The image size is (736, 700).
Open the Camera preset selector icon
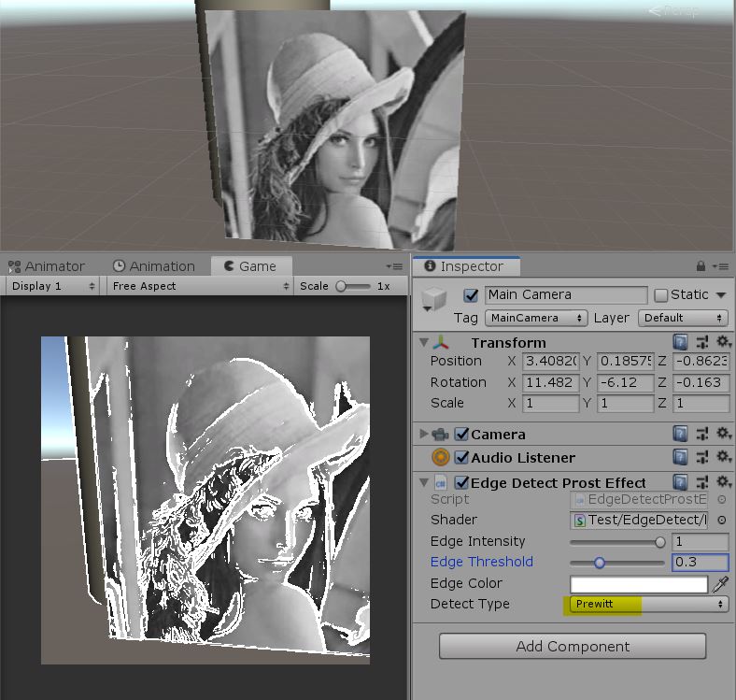tap(702, 434)
